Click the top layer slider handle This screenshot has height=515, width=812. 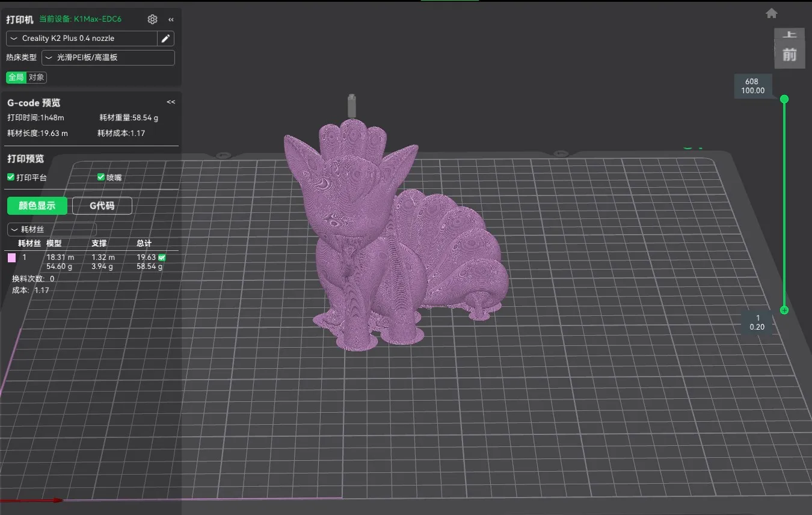pyautogui.click(x=784, y=99)
